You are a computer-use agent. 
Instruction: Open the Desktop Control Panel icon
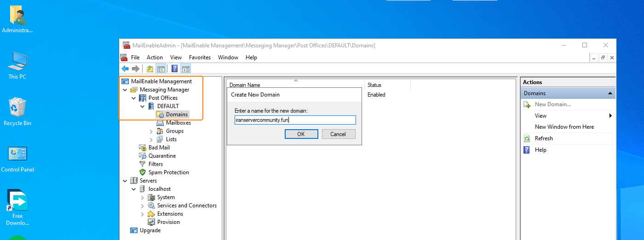point(17,154)
